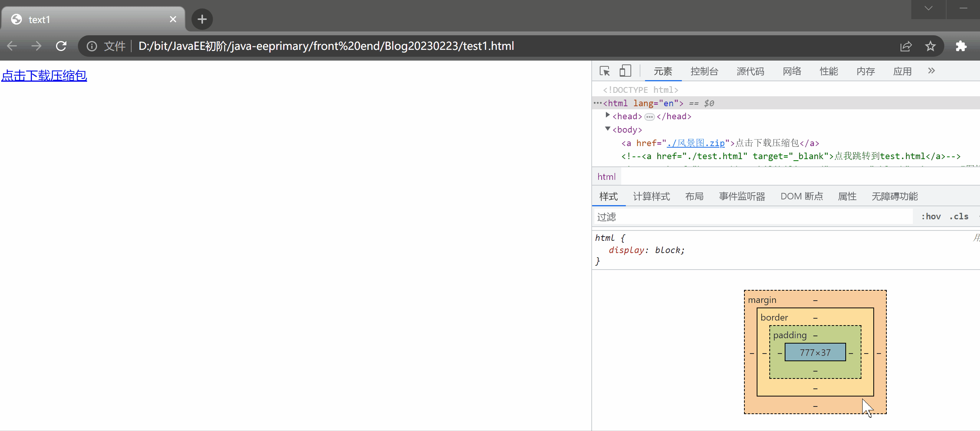Screen dimensions: 980x431
Task: Open the 样式 styles sub-tab
Action: pos(609,196)
